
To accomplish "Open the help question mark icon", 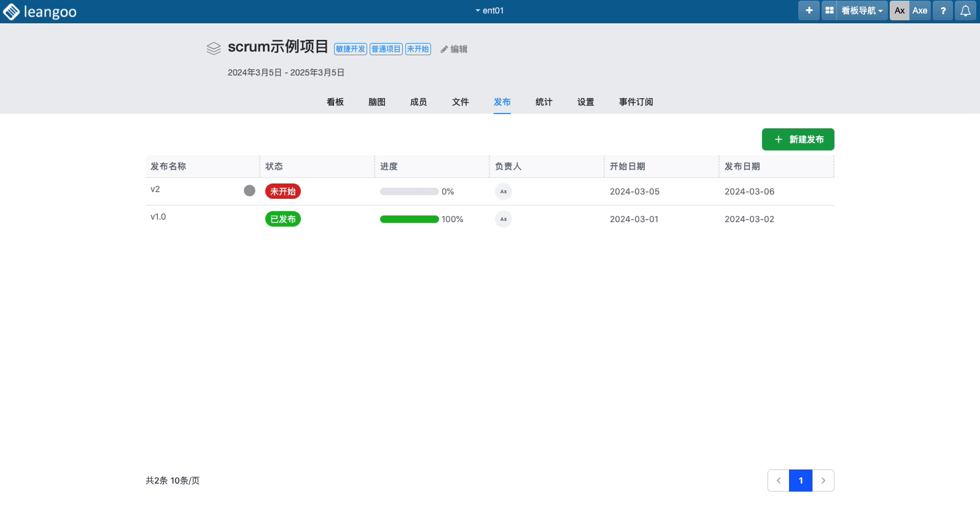I will coord(943,10).
